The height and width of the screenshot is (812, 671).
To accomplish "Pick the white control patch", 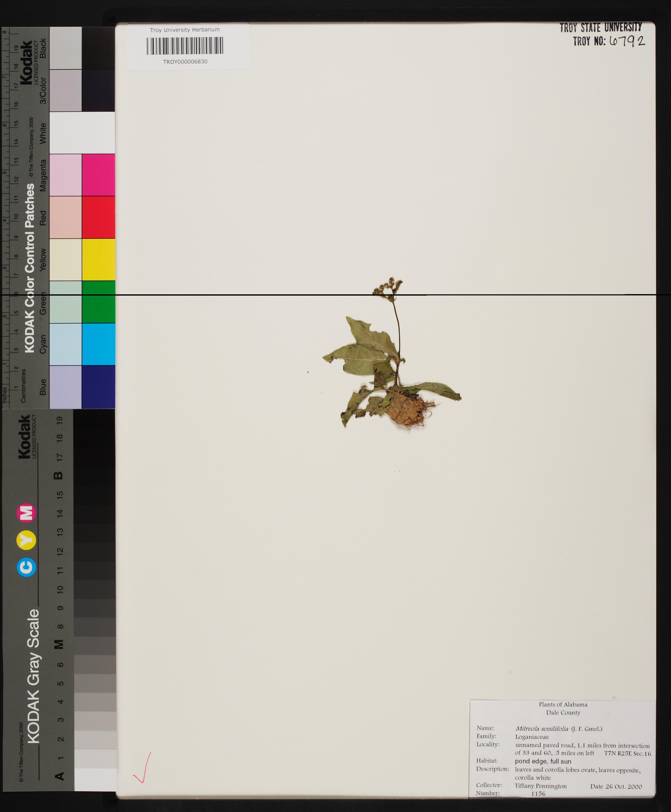I will pos(82,132).
